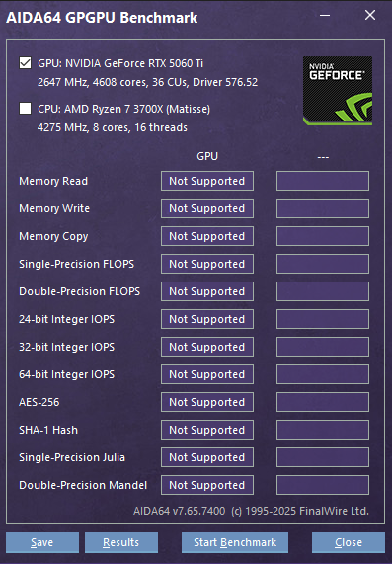Click the Single-Precision FLOPS GPU result
Viewport: 392px width, 564px height.
pyautogui.click(x=207, y=264)
